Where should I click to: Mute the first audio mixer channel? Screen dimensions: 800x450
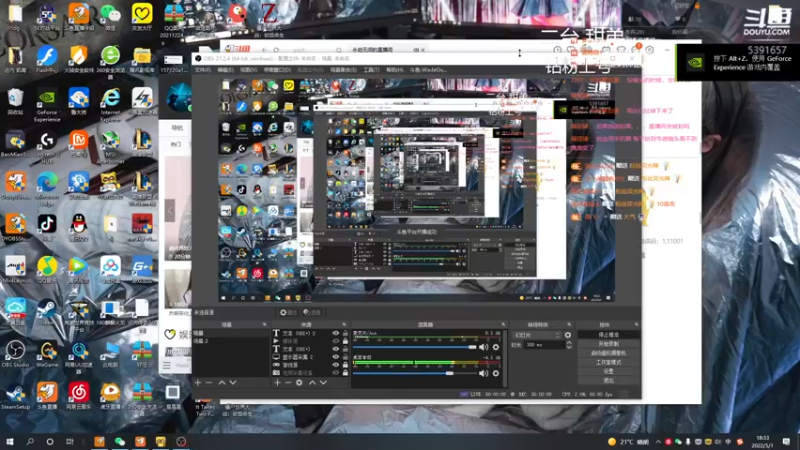pos(483,347)
